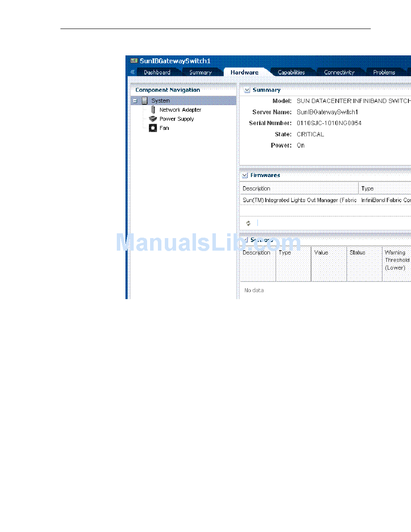411x532 pixels.
Task: Click the Component Navigation heading
Action: (168, 90)
